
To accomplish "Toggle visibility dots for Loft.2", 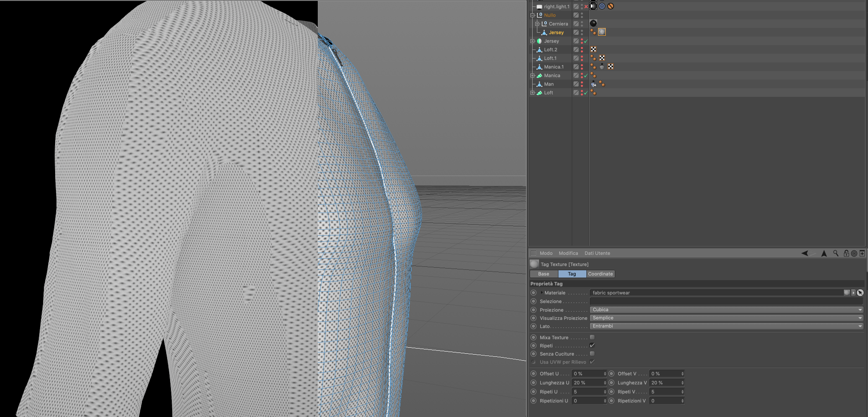I will pos(582,49).
